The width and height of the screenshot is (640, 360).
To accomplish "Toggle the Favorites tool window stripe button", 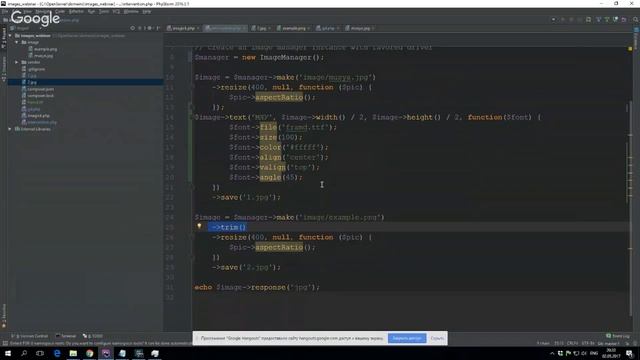I will [x=4, y=316].
